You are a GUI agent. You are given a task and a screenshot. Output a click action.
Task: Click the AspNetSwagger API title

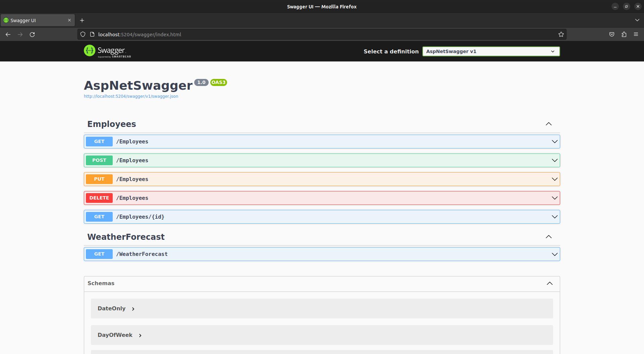(138, 85)
